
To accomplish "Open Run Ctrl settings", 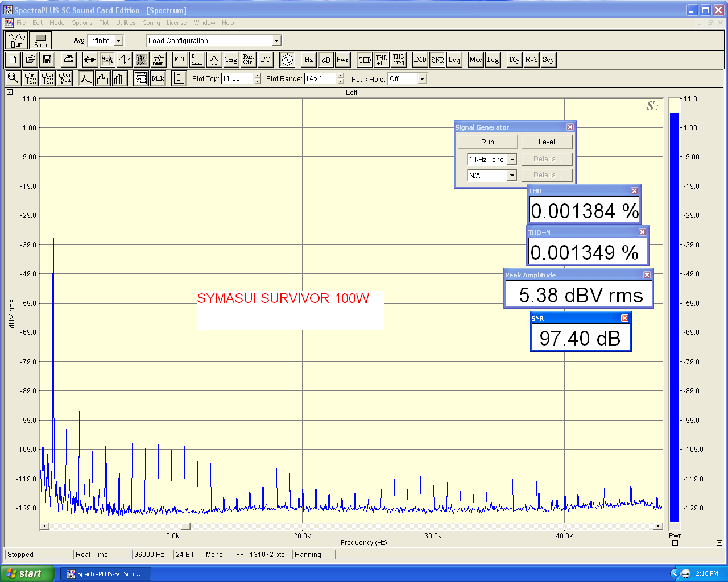I will point(248,60).
